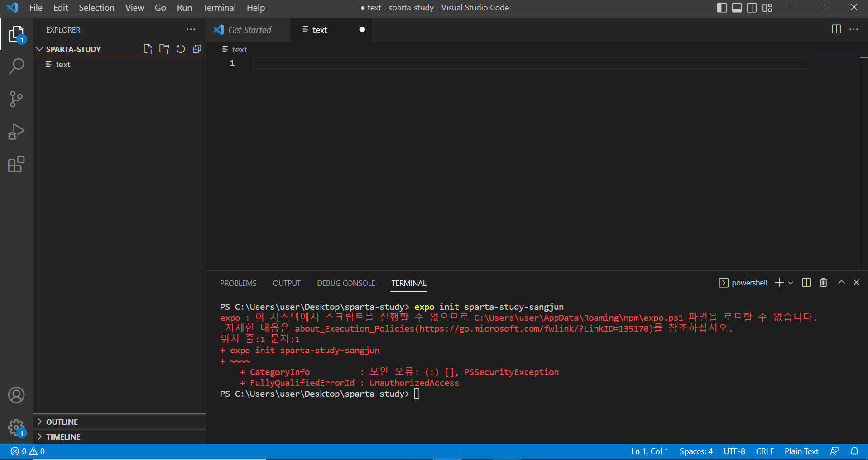Refresh the Explorer file list
This screenshot has height=460, width=868.
[x=181, y=49]
